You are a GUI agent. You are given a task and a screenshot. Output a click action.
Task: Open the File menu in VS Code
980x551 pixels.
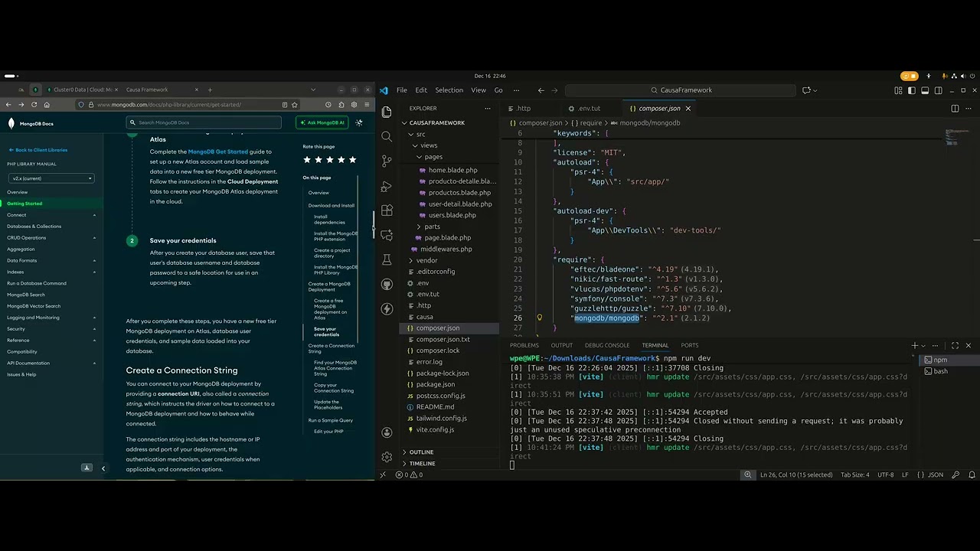402,90
